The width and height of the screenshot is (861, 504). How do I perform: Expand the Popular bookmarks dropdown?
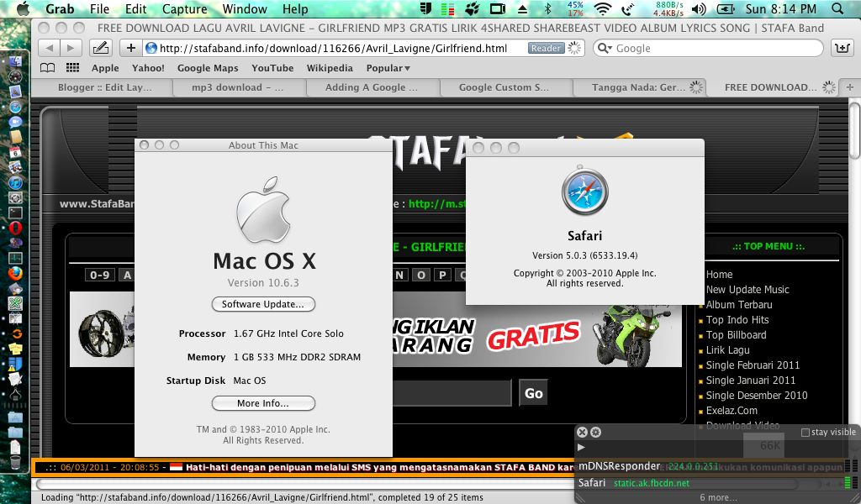click(388, 68)
